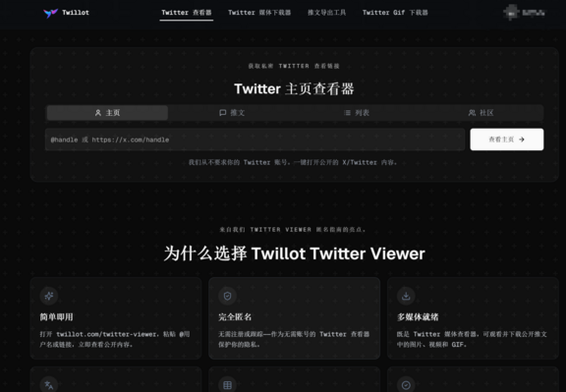
Task: Click the 媒体查看器 description in 多媒体就绪 card
Action: [472, 339]
